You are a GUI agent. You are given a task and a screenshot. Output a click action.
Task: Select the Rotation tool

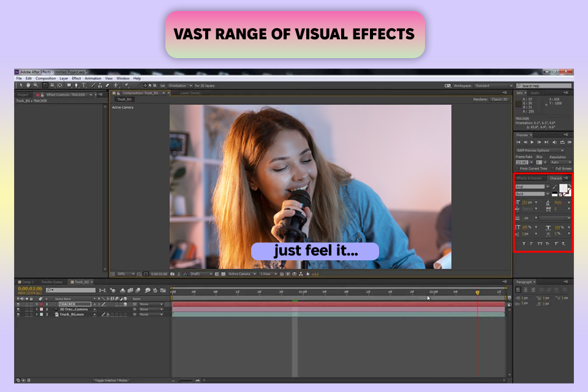pos(45,86)
